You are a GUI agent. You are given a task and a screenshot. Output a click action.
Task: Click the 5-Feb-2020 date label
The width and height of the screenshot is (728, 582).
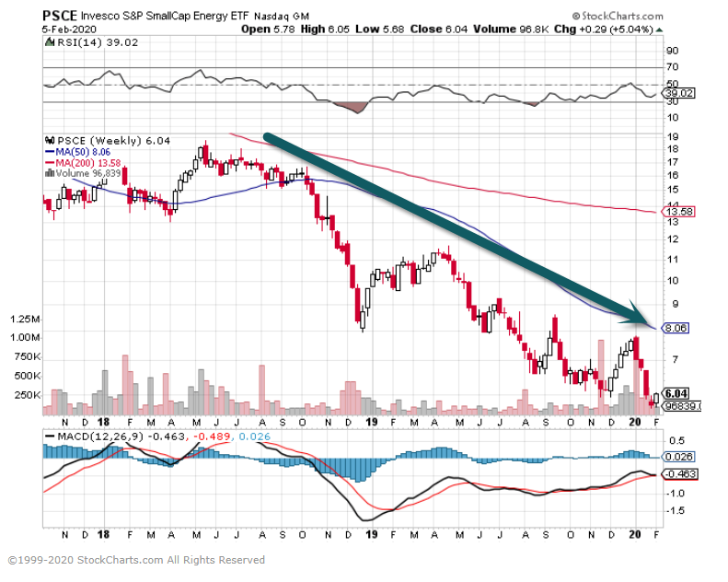(69, 29)
